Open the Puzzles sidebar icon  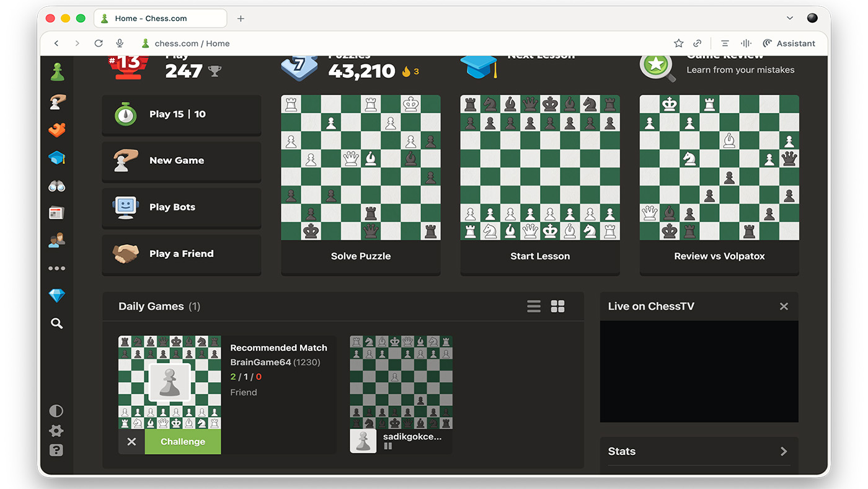(x=57, y=130)
